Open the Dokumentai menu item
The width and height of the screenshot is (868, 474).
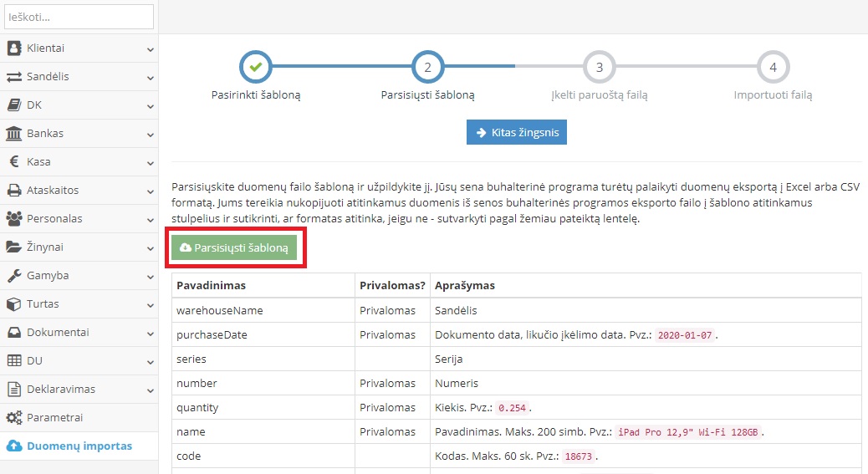tap(57, 333)
